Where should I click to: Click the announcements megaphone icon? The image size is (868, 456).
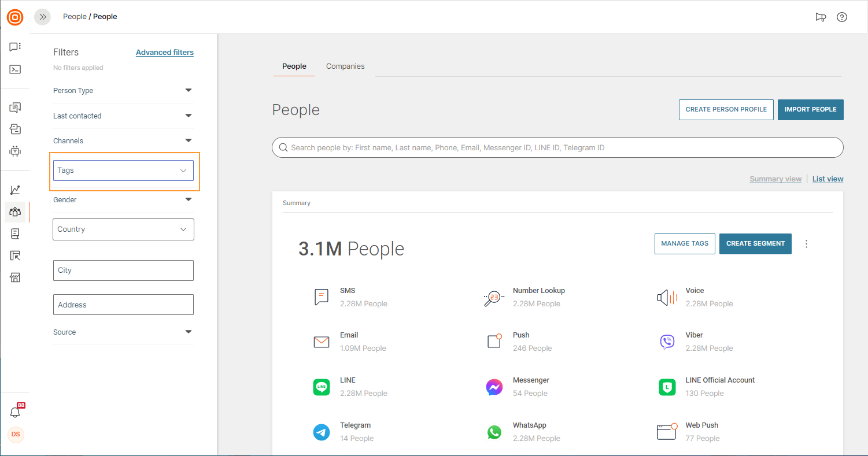coord(821,17)
